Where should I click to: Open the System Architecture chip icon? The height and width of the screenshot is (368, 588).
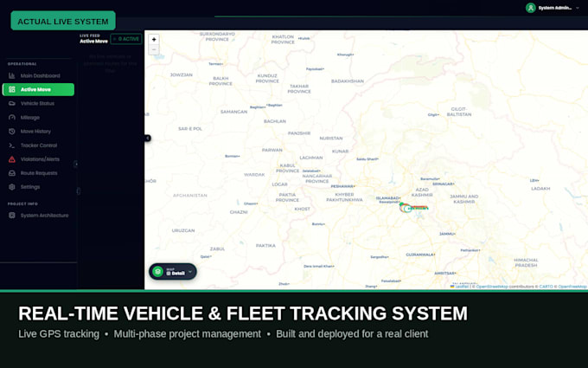click(12, 215)
